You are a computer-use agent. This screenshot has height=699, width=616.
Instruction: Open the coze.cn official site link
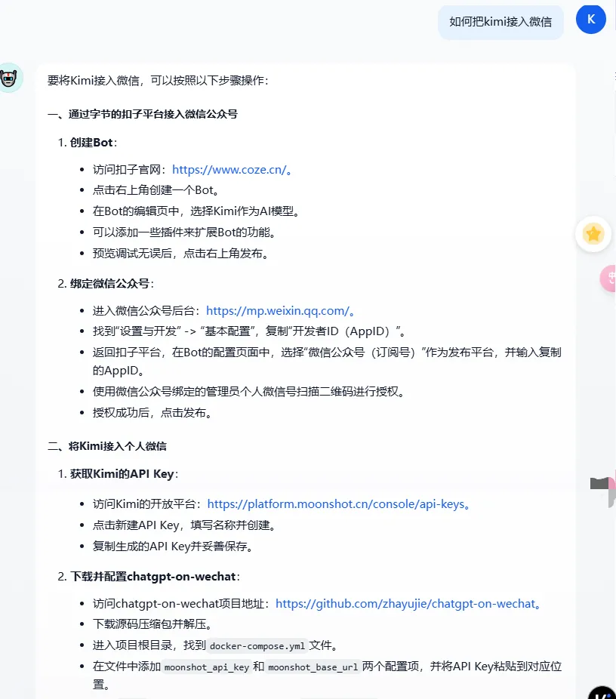[x=229, y=170]
